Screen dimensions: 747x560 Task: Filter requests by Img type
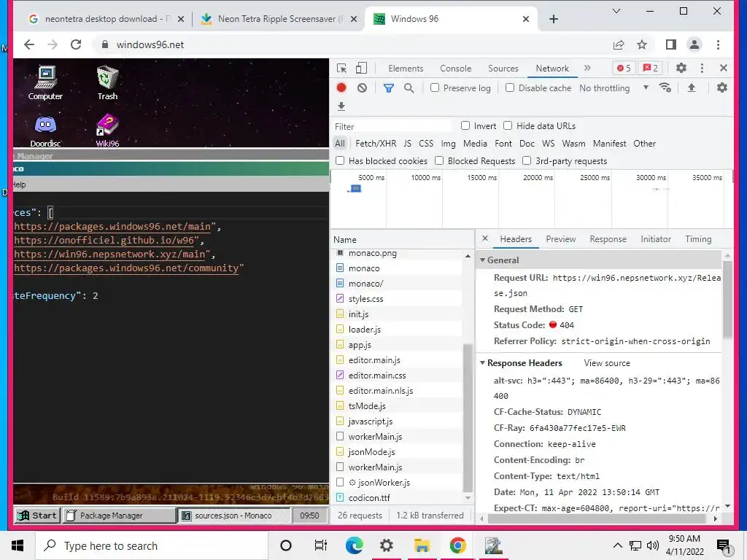(x=448, y=144)
